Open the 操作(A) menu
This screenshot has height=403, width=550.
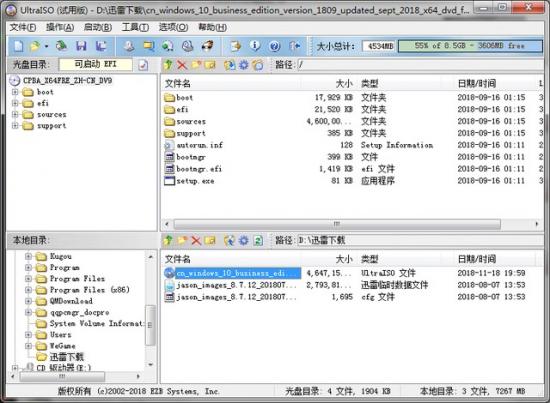click(x=60, y=27)
